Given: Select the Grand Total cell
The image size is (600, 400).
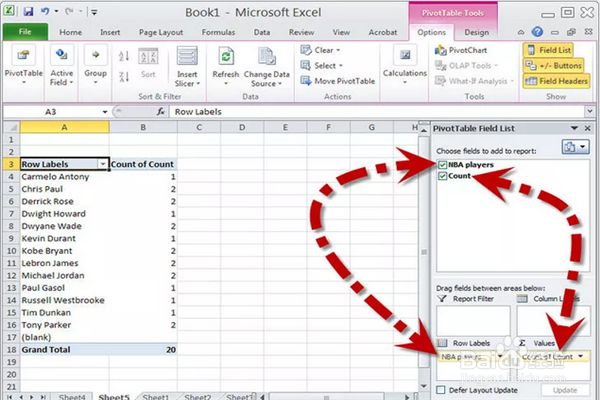Looking at the screenshot, I should coord(64,349).
